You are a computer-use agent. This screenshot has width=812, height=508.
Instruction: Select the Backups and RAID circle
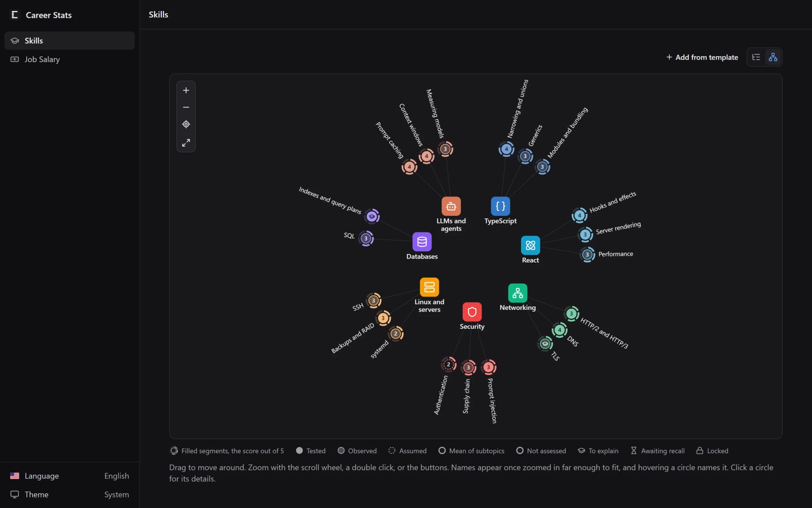tap(383, 318)
